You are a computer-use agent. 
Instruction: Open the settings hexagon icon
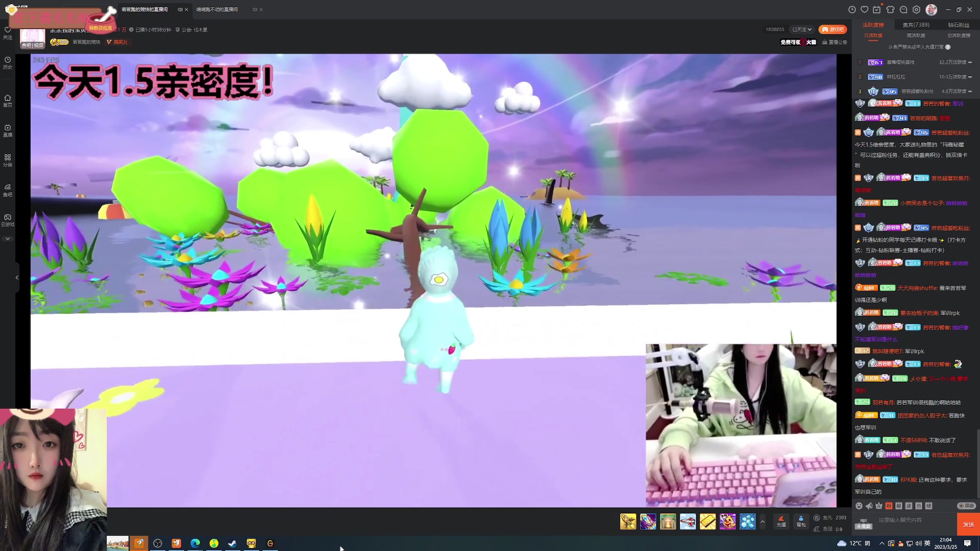pyautogui.click(x=916, y=10)
